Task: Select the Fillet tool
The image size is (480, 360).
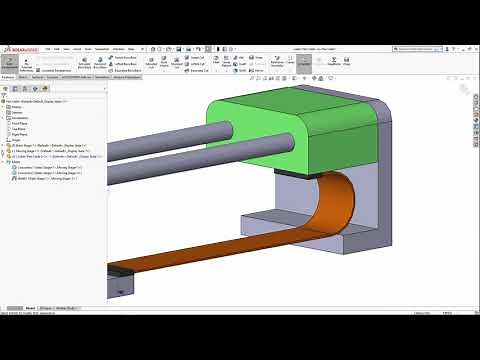Action: coord(216,60)
